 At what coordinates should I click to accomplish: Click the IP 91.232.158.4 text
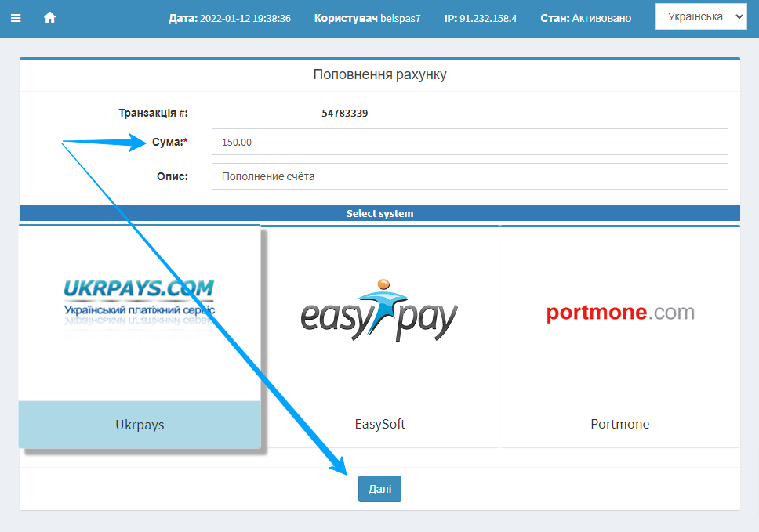(x=480, y=18)
